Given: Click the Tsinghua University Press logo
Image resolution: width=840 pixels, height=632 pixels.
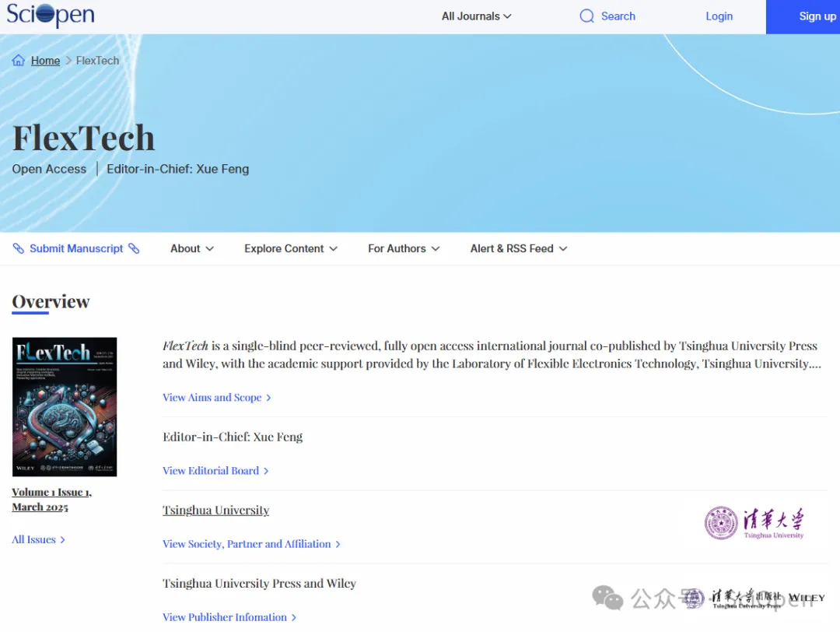Looking at the screenshot, I should (x=734, y=598).
